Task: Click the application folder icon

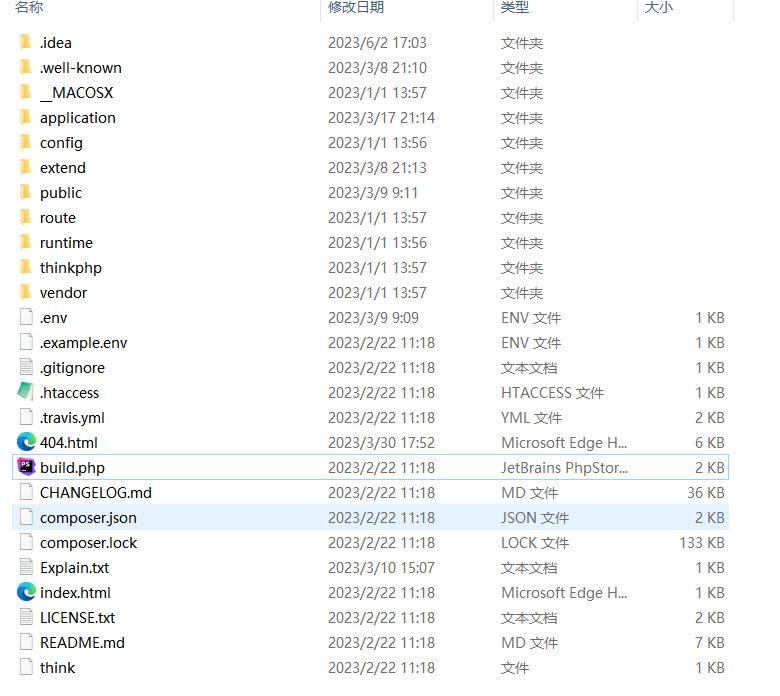Action: tap(26, 117)
